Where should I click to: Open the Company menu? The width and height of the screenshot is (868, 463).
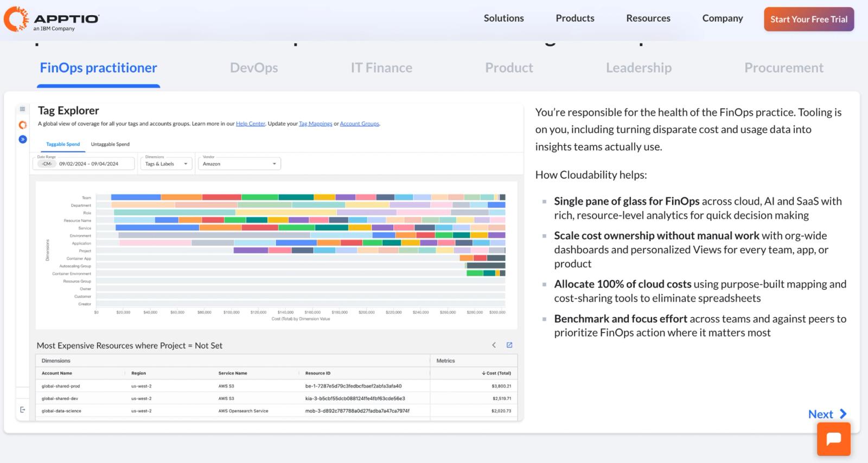pyautogui.click(x=723, y=18)
